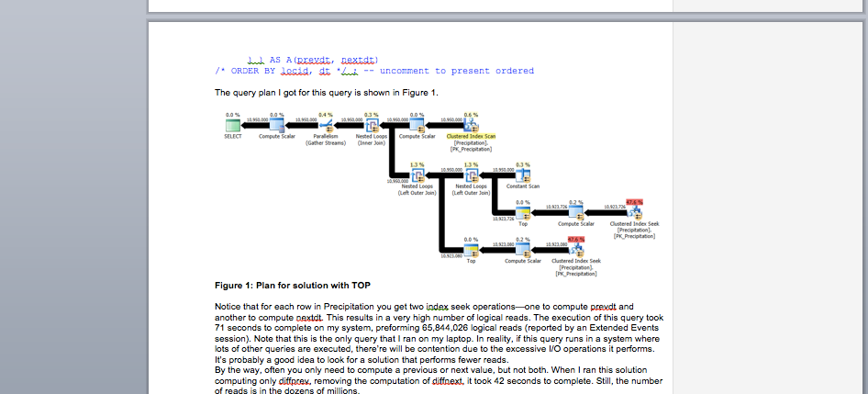The width and height of the screenshot is (868, 394).
Task: Click the highlighted 0.6 % cost label
Action: tap(471, 114)
